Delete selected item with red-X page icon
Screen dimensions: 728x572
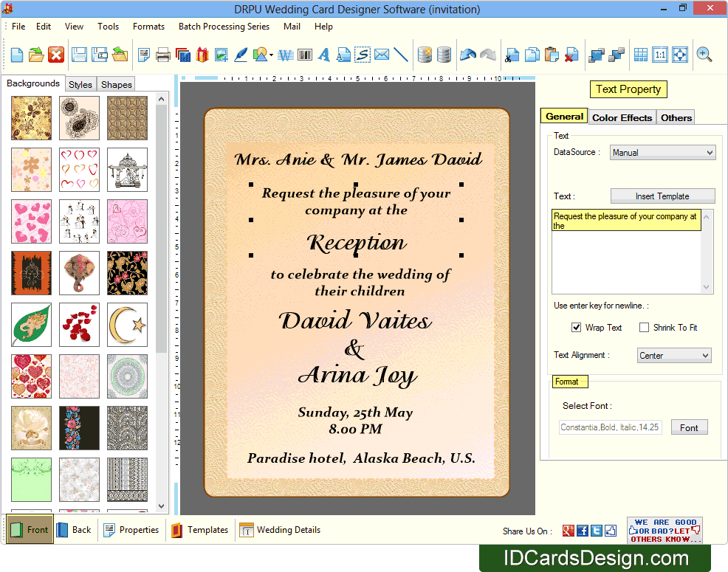tap(571, 55)
